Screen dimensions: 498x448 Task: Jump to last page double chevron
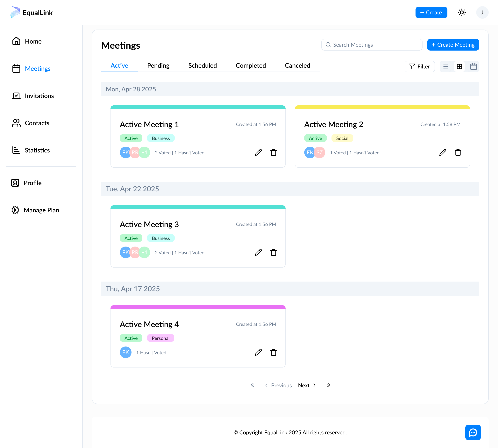pyautogui.click(x=328, y=385)
